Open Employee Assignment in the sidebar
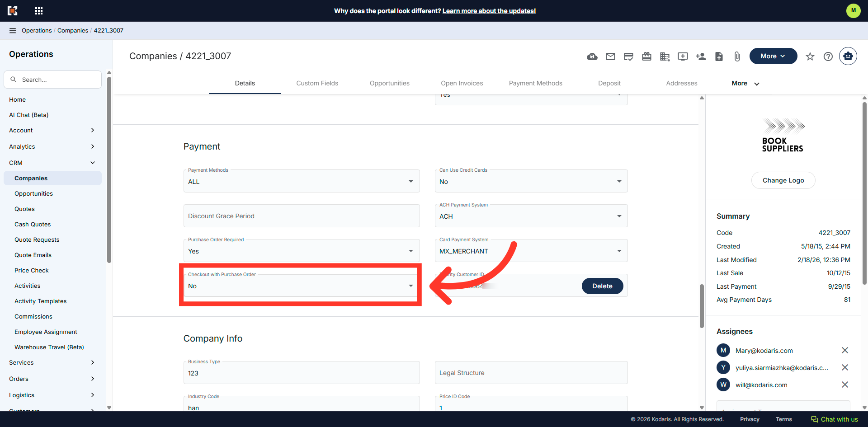 click(46, 332)
